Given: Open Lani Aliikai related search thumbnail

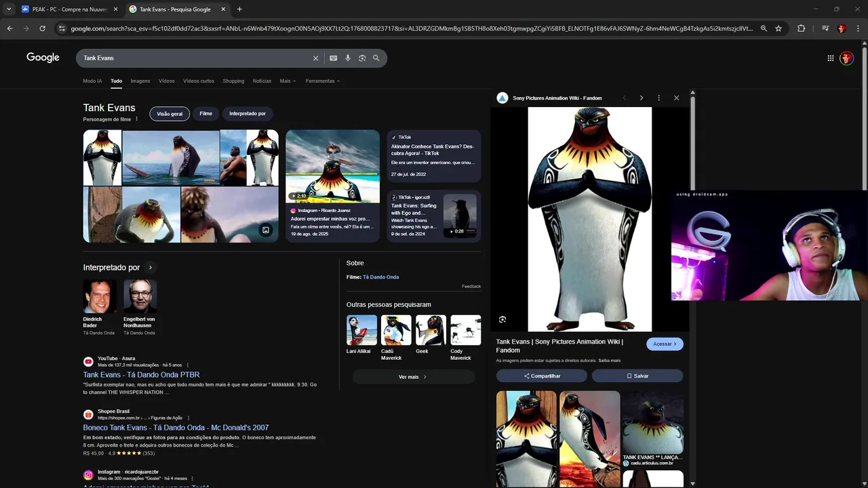Looking at the screenshot, I should (x=361, y=330).
